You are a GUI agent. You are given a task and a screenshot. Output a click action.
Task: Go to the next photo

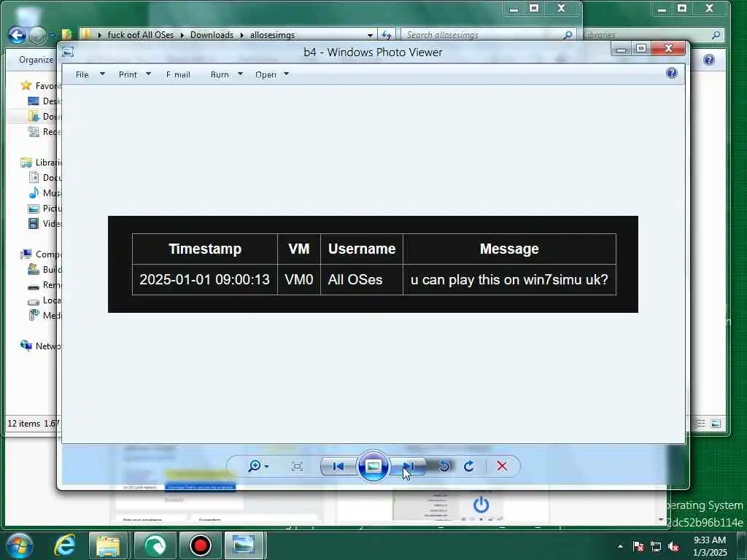pyautogui.click(x=408, y=466)
